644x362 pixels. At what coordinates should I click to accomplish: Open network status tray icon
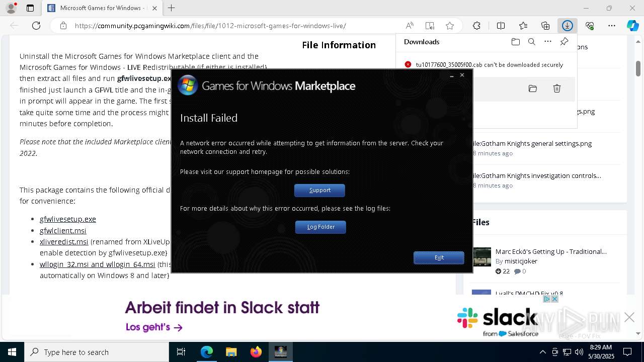[567, 352]
